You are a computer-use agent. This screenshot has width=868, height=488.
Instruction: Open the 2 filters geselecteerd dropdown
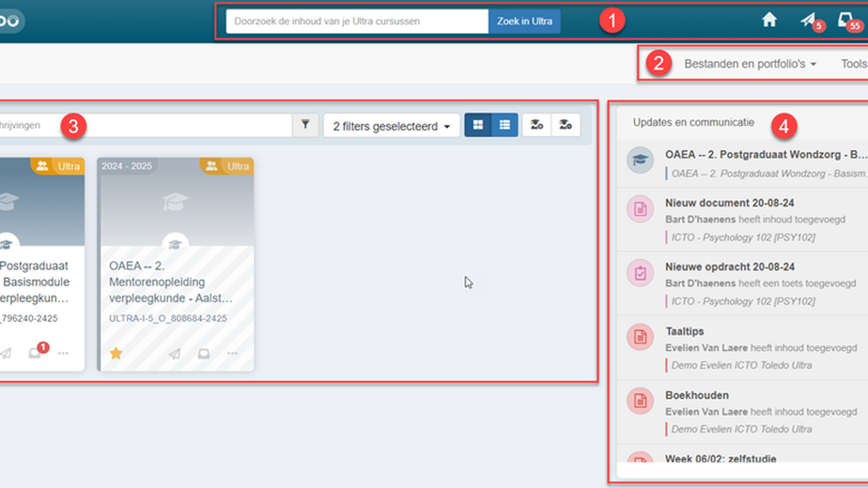click(x=392, y=126)
